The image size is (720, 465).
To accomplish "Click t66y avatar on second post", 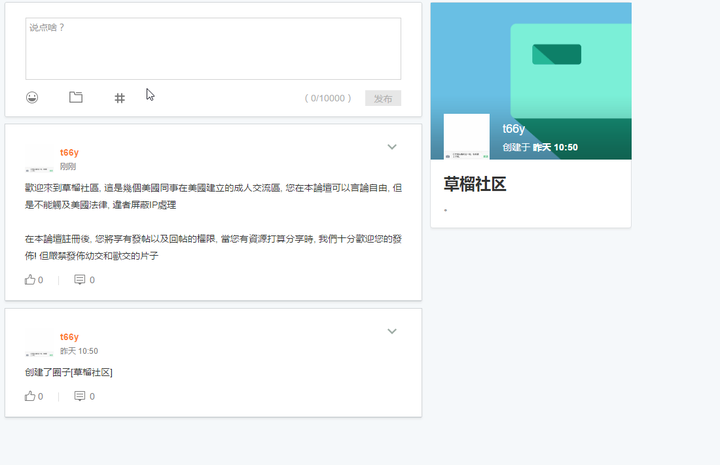I will coord(40,344).
